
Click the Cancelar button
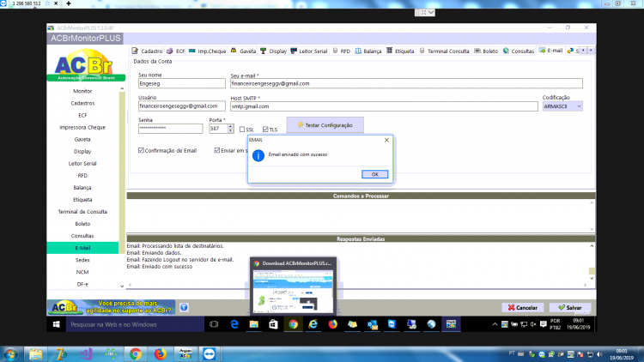click(522, 307)
